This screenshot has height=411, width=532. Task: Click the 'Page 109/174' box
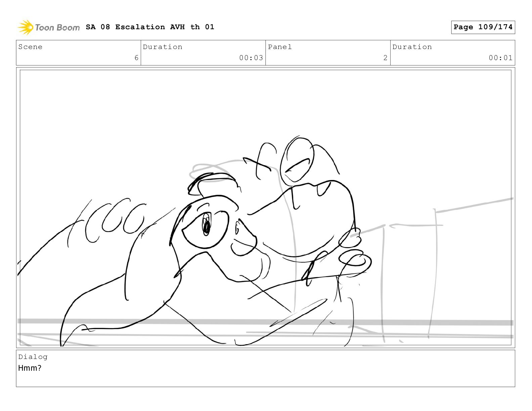tap(483, 27)
